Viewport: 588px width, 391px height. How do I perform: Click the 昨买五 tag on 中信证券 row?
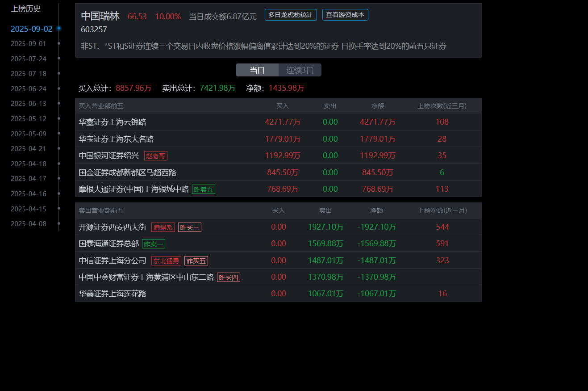point(196,261)
